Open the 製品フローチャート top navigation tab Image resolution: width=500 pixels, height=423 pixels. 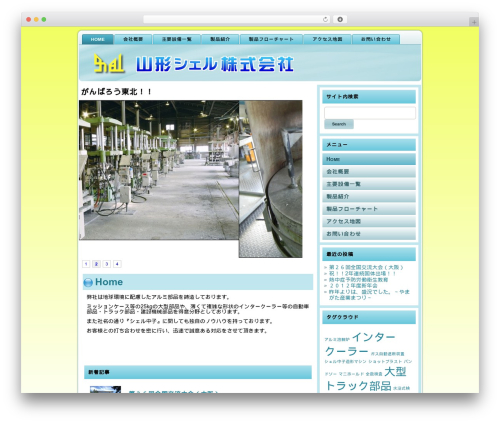coord(271,39)
